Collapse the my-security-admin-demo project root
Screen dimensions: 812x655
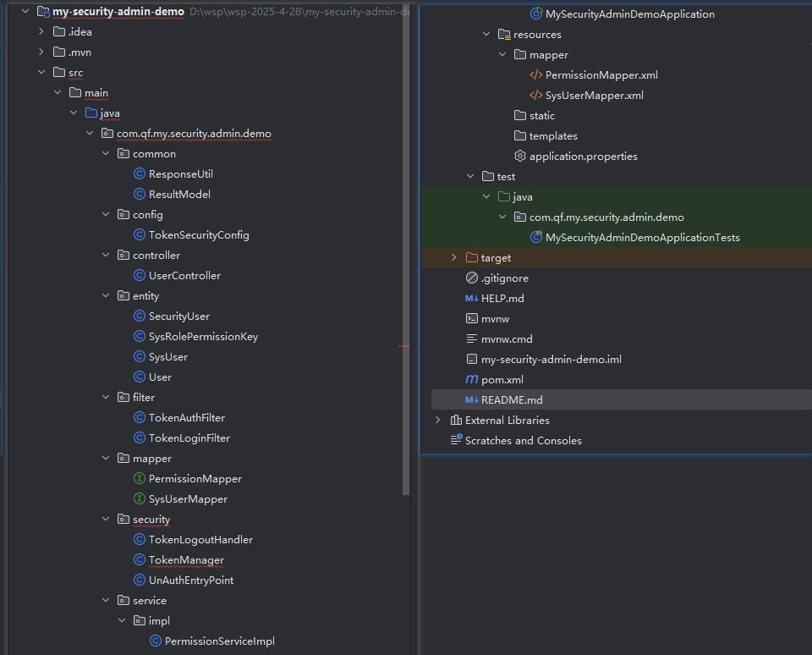coord(25,11)
